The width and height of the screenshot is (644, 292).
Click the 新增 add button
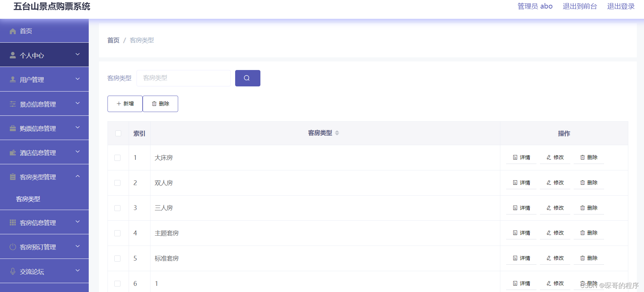tap(125, 104)
